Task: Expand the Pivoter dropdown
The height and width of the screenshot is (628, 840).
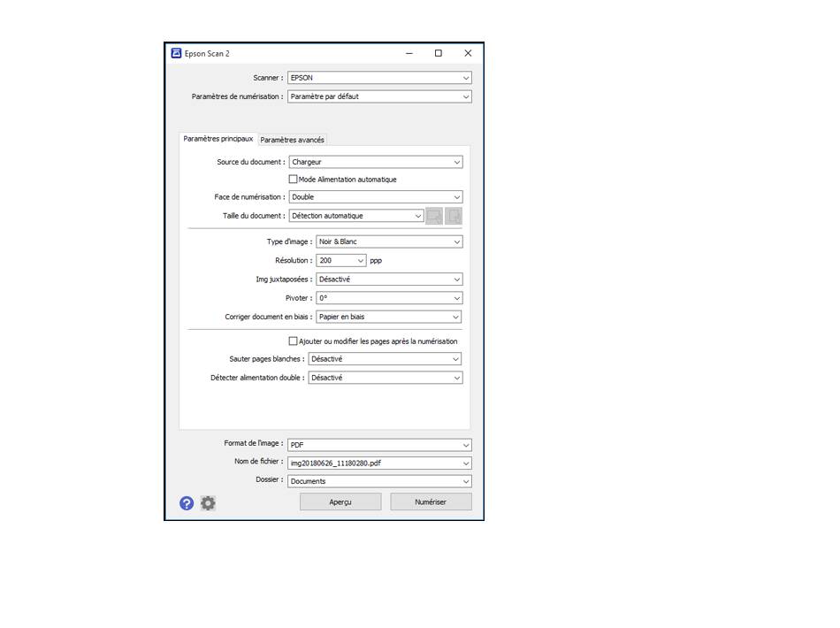Action: click(x=389, y=298)
